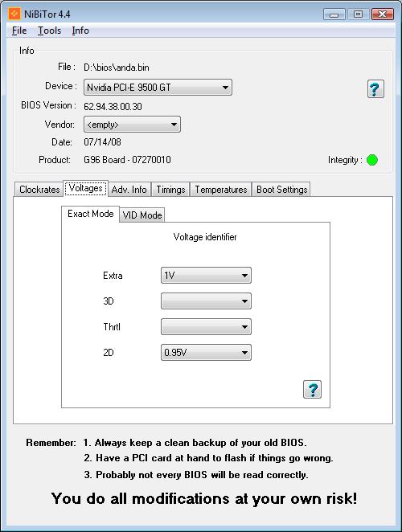402x532 pixels.
Task: Expand the Vendor dropdown
Action: click(x=132, y=125)
